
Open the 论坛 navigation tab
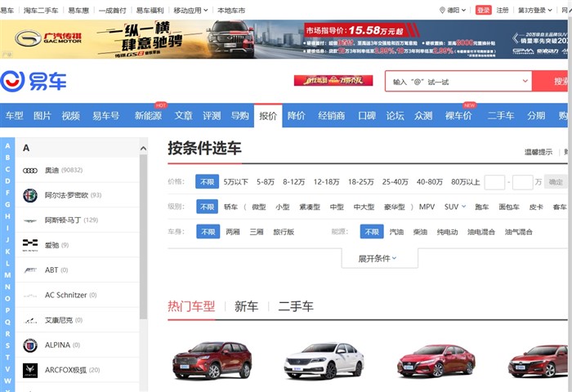(x=395, y=116)
